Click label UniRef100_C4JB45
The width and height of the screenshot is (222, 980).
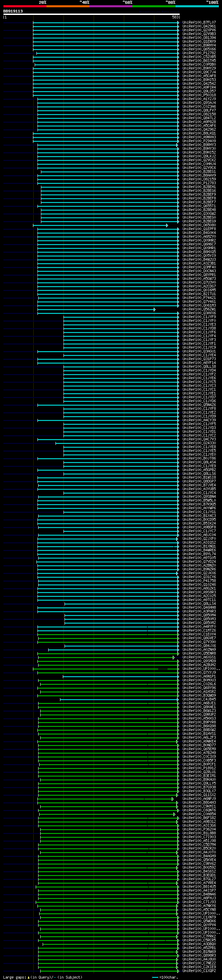point(199,699)
